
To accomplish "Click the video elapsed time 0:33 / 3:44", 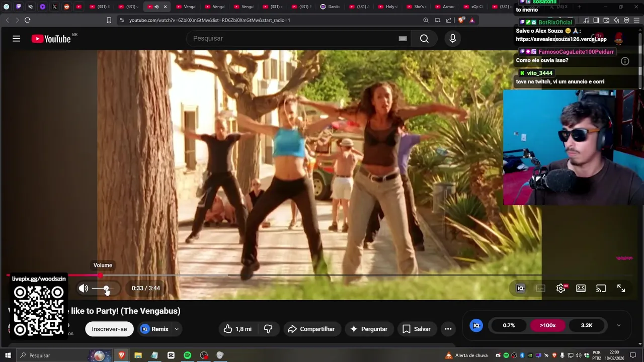I will click(x=146, y=288).
